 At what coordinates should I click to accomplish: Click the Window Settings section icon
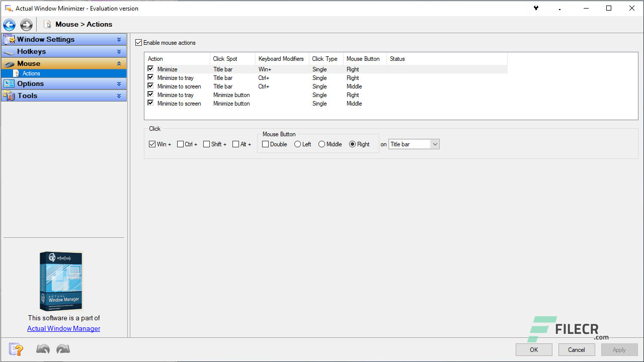click(9, 39)
